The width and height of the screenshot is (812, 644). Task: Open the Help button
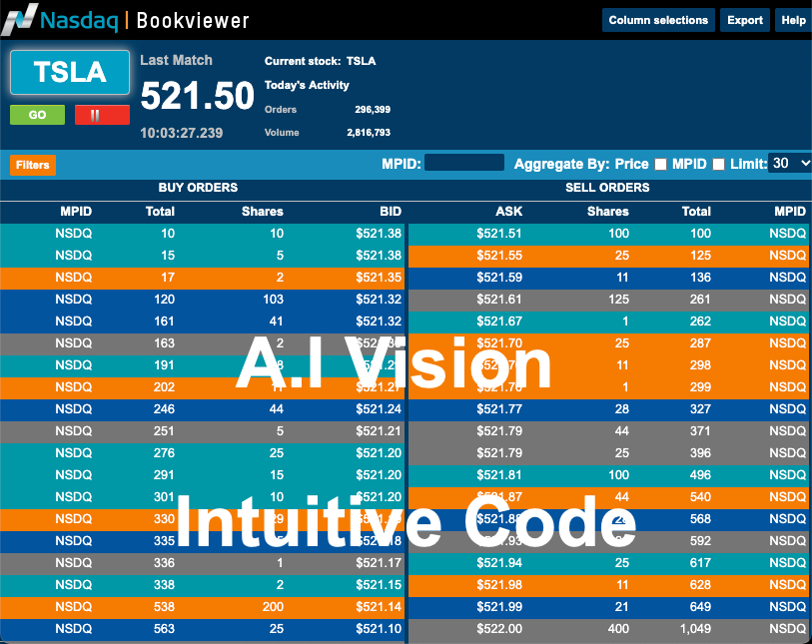click(x=793, y=20)
